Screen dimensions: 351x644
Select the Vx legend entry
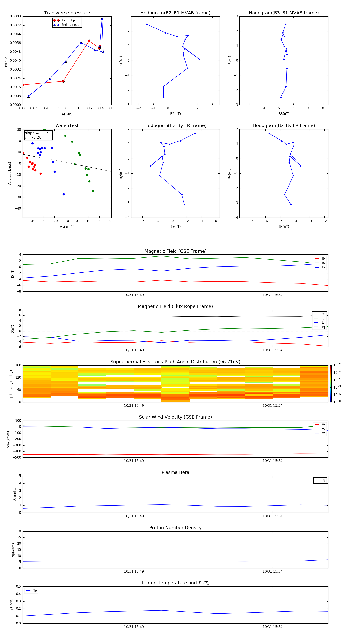click(320, 424)
